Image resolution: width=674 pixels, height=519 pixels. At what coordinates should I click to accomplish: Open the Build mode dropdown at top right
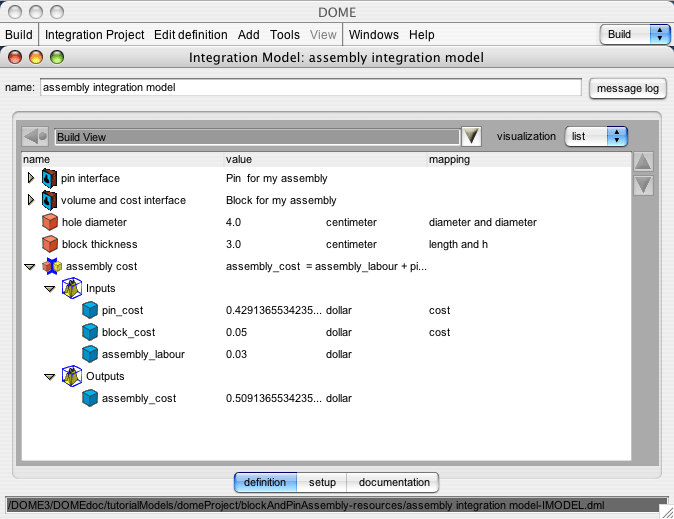[x=635, y=34]
